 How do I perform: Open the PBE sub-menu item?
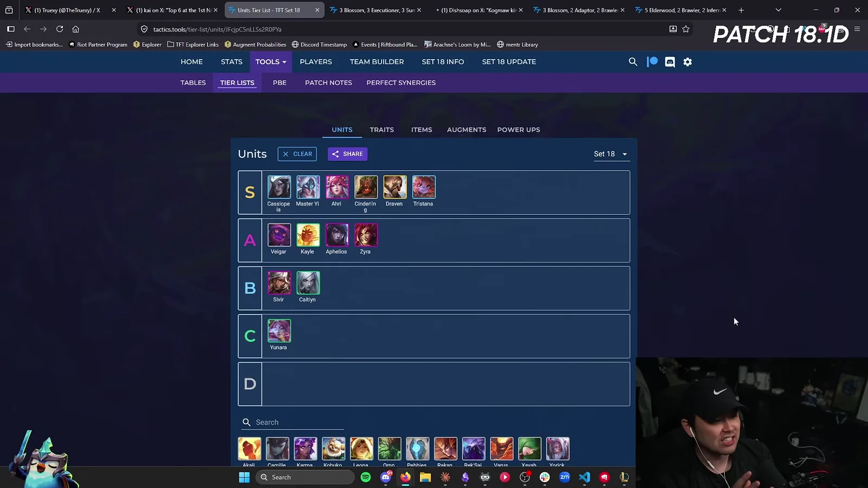point(279,82)
